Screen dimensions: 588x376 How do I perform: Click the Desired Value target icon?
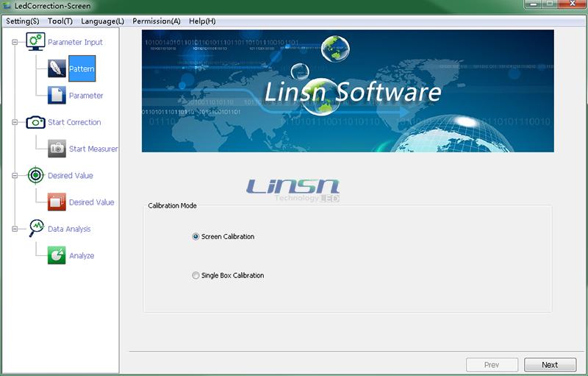(36, 175)
